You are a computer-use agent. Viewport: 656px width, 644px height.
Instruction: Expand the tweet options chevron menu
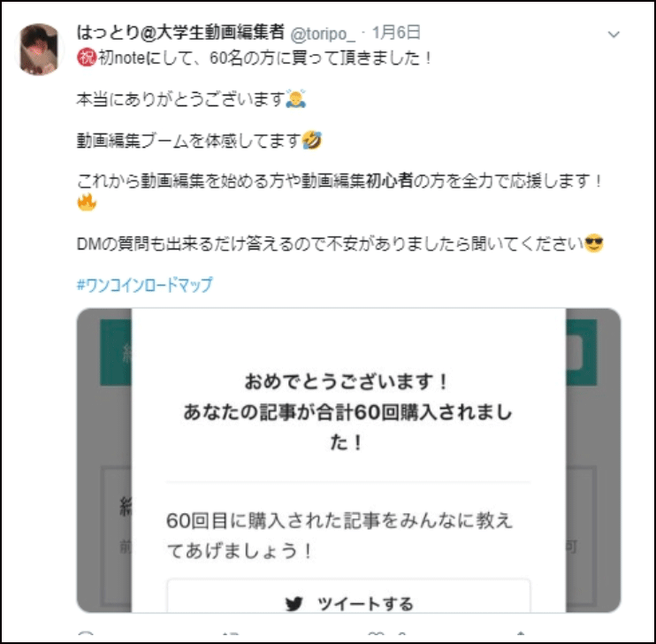pos(614,34)
